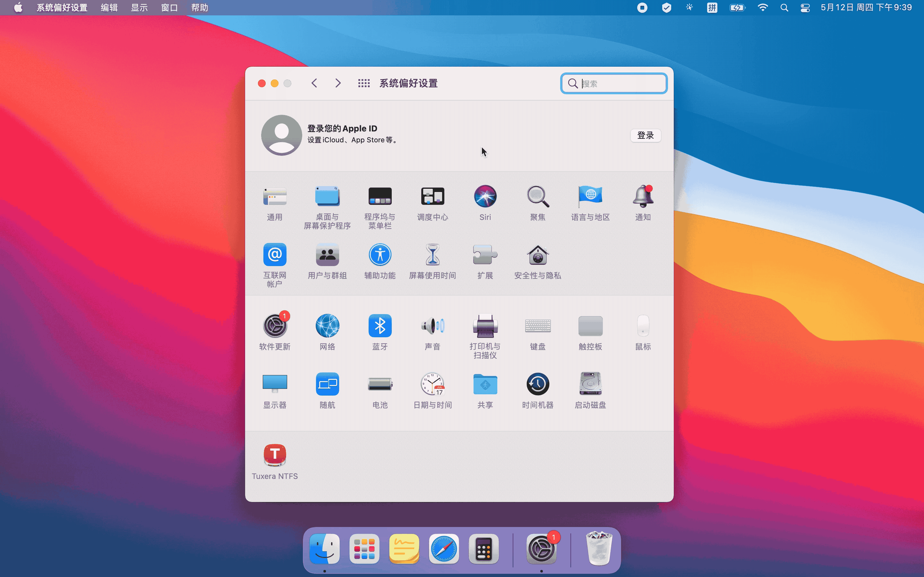The width and height of the screenshot is (924, 577).
Task: Click the back navigation chevron
Action: (314, 83)
